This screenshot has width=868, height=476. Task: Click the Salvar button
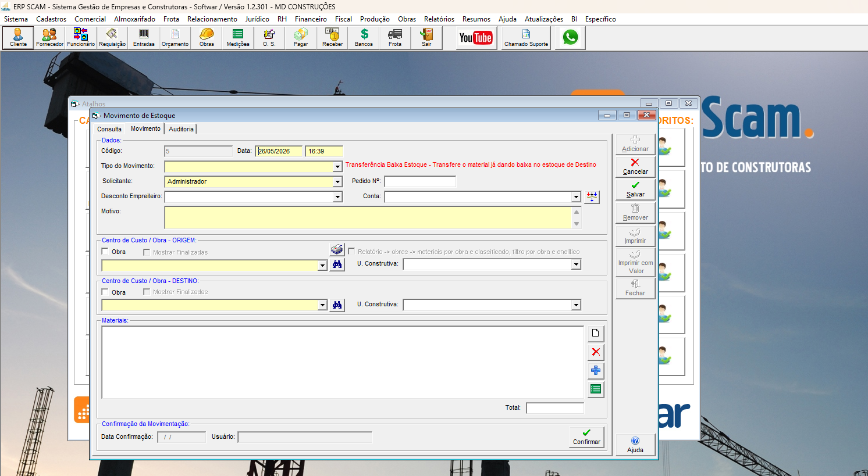(x=635, y=189)
